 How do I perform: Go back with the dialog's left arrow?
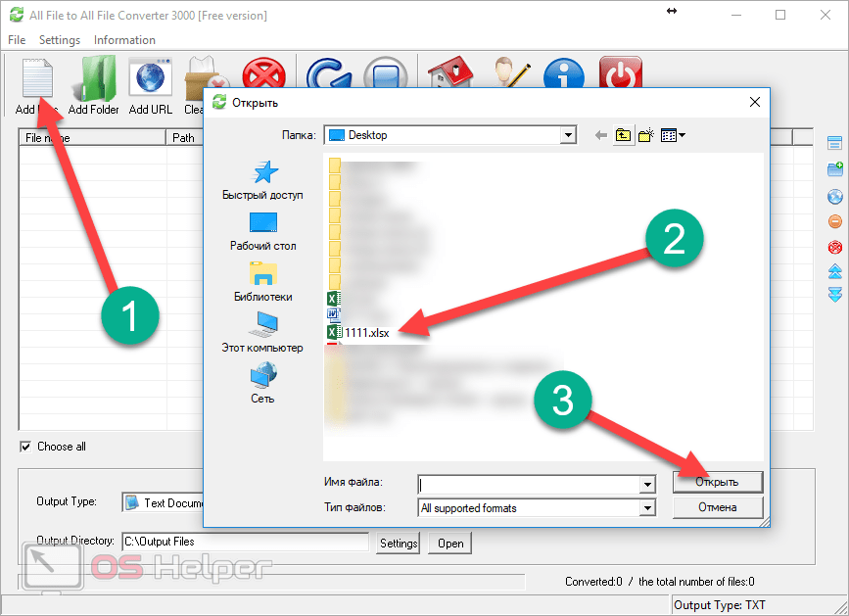coord(600,135)
